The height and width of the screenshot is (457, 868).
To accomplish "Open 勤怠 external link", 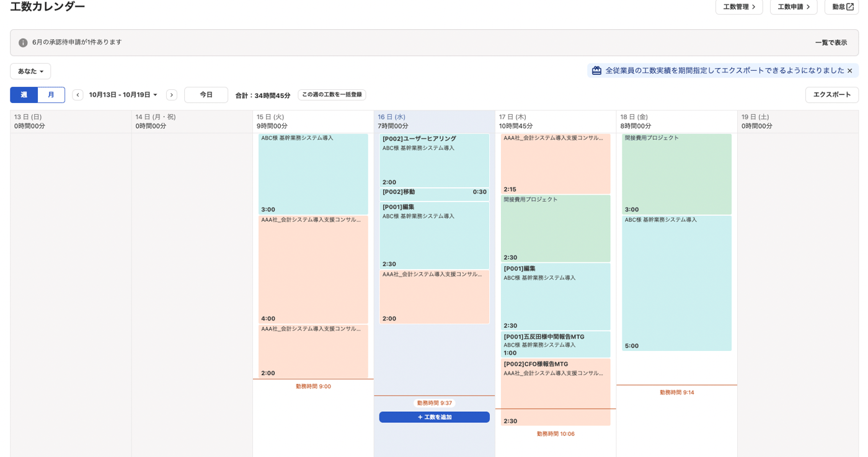I will click(x=841, y=7).
